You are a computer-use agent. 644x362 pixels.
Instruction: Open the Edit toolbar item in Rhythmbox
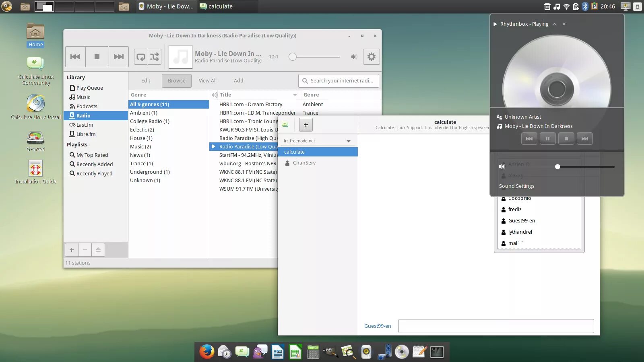(146, 80)
